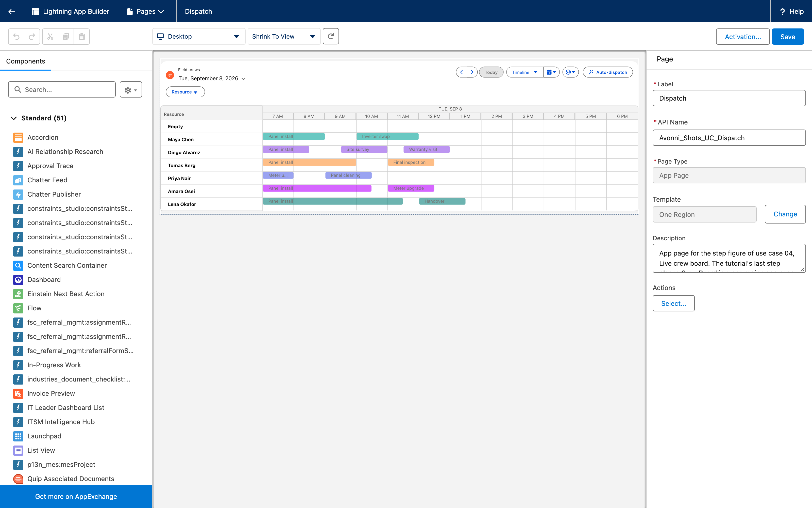Select the Dashboard component icon

18,280
